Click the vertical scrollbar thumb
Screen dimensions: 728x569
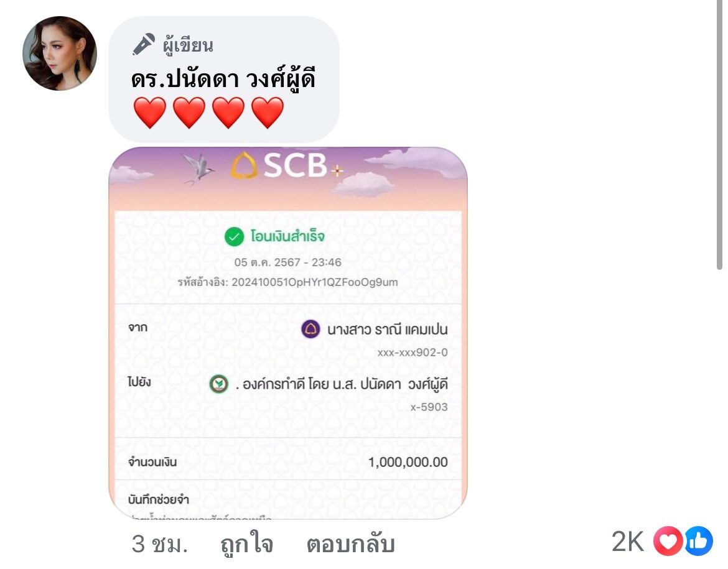[x=719, y=134]
